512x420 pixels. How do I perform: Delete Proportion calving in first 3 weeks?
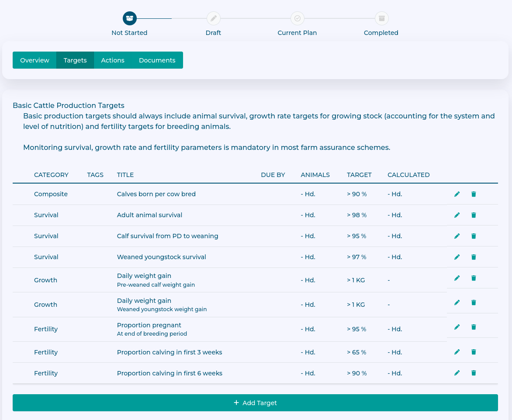[474, 352]
